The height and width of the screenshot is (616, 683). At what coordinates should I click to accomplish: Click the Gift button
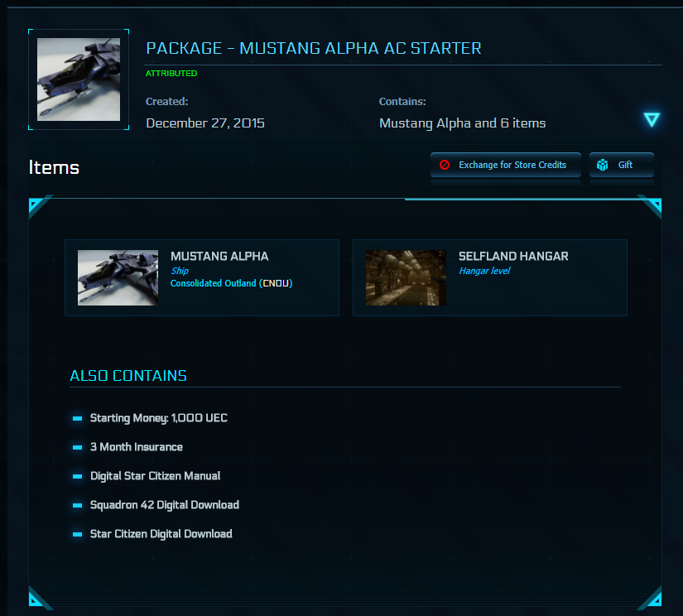click(x=621, y=165)
